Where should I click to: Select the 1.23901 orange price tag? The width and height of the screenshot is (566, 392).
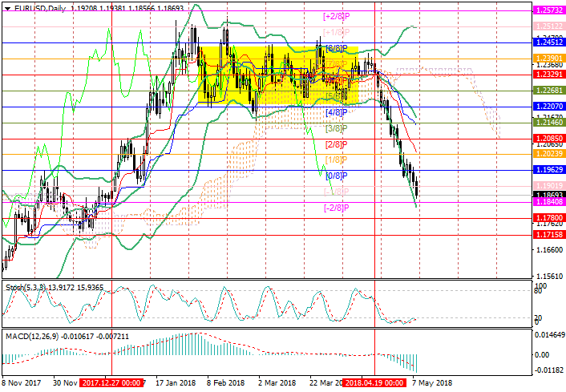(x=549, y=59)
